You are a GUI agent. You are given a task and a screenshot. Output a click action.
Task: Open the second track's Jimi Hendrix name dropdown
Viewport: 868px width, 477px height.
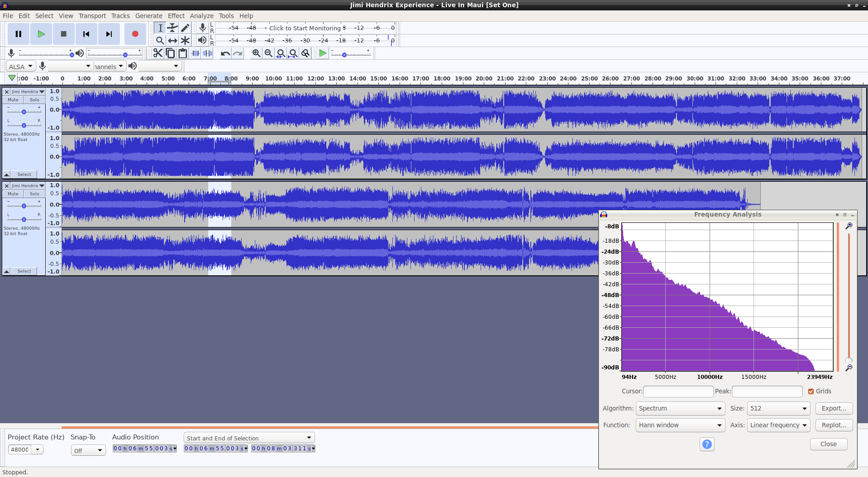[28, 186]
